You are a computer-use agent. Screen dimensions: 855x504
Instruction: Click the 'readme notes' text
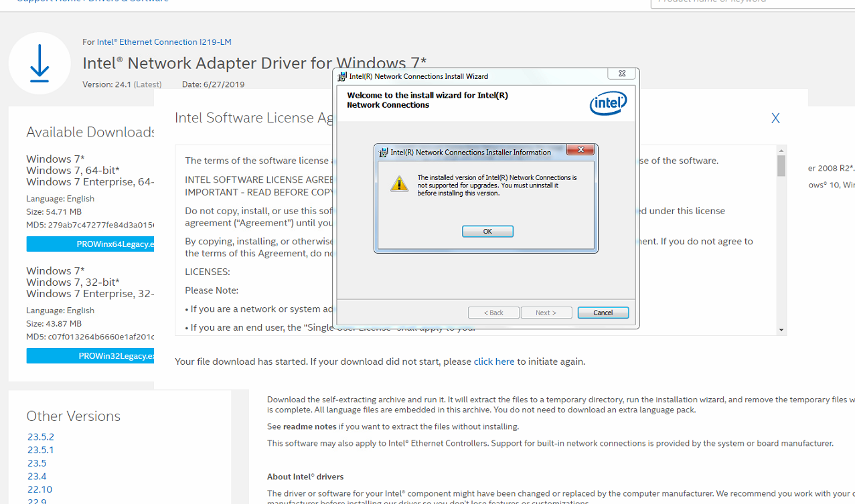click(x=310, y=426)
